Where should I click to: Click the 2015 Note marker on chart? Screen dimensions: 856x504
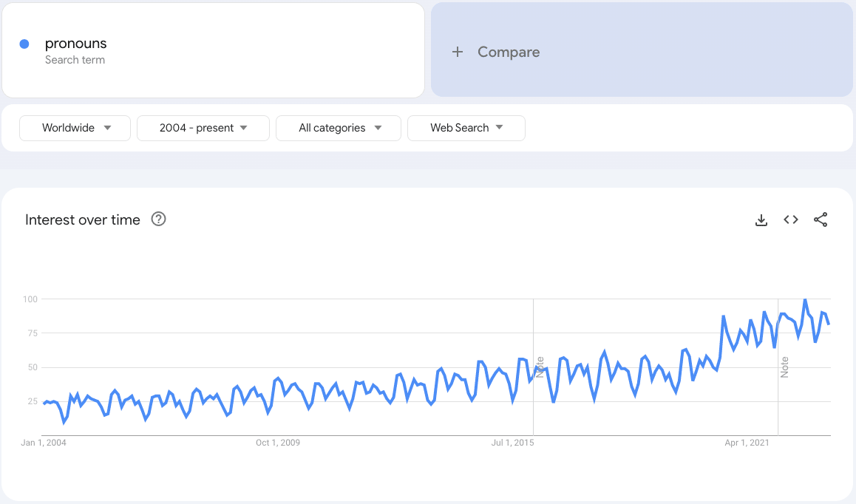[540, 367]
